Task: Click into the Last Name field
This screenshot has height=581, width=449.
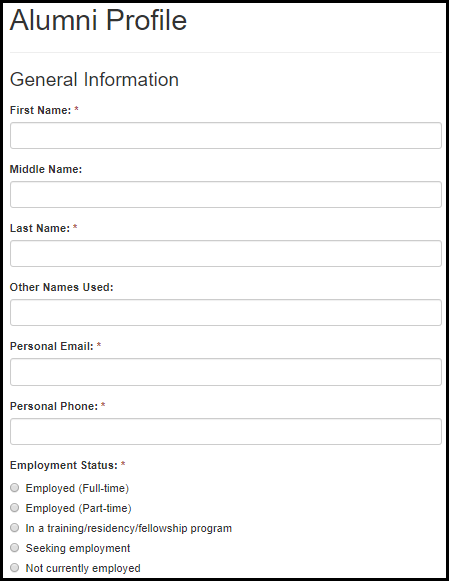Action: [226, 253]
